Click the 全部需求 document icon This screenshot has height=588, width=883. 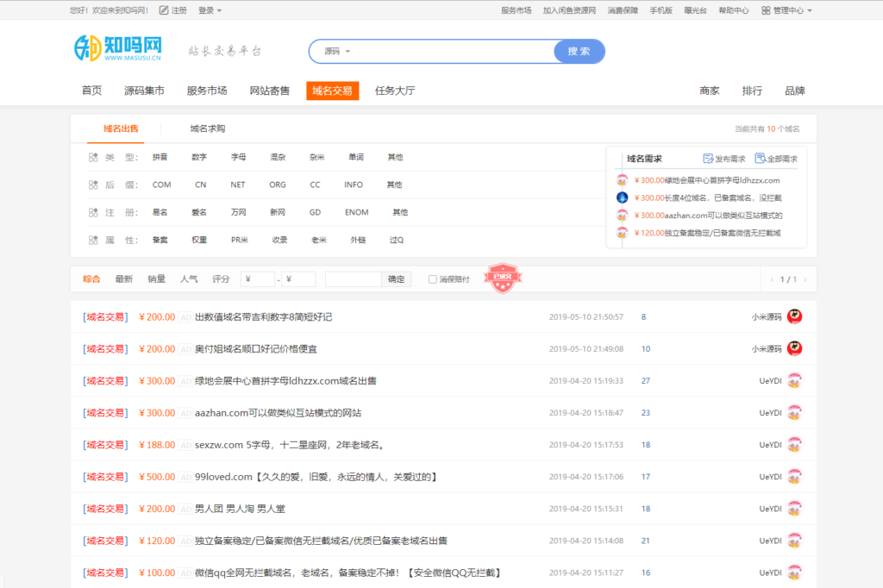point(760,159)
